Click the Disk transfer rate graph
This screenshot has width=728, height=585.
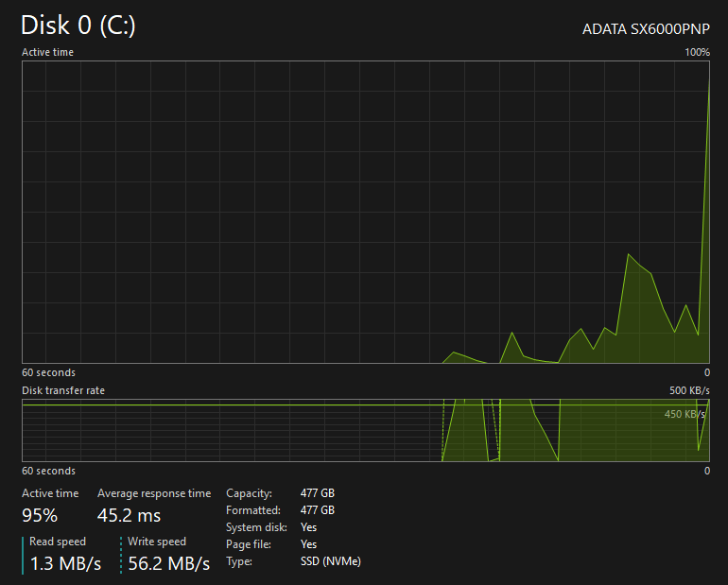(x=366, y=430)
